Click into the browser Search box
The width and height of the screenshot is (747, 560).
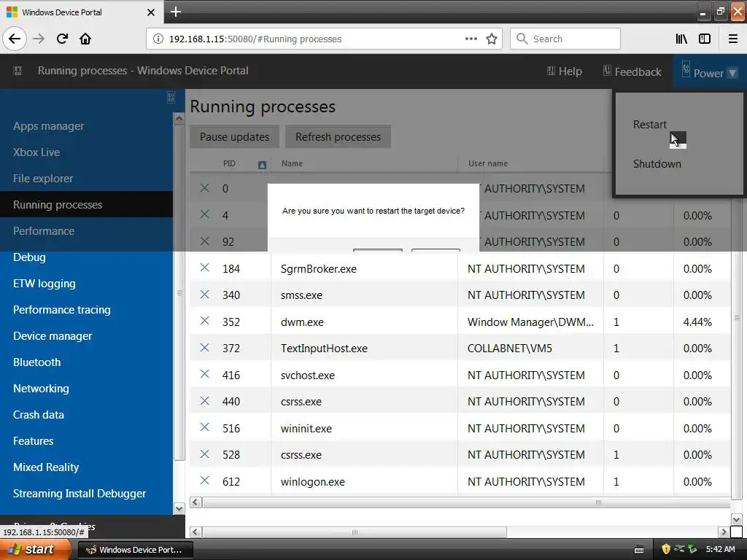tap(565, 39)
